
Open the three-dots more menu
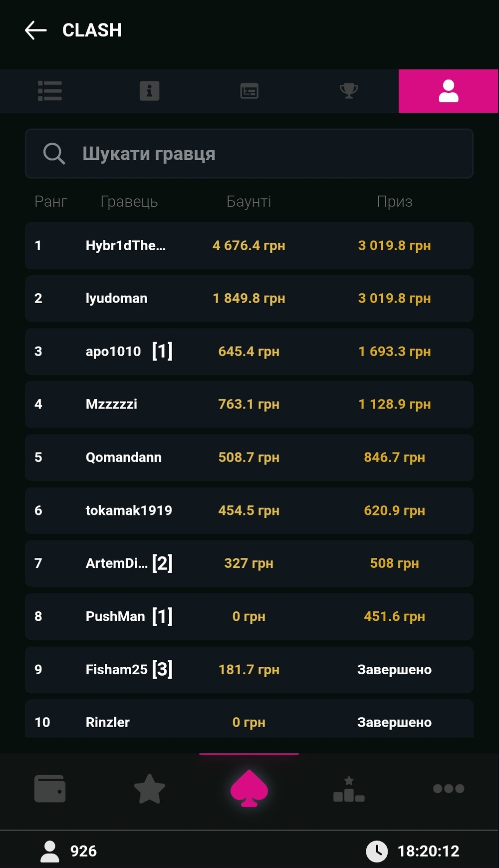coord(448,789)
